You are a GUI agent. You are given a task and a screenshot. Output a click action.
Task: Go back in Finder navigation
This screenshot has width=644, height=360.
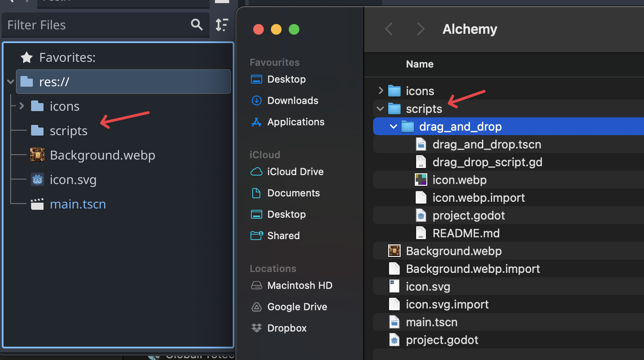tap(389, 29)
